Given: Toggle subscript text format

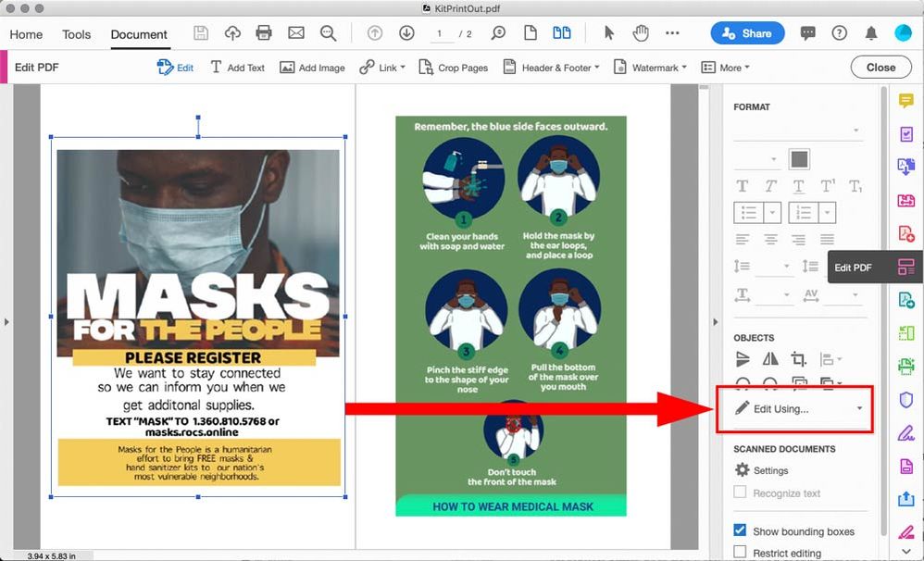Looking at the screenshot, I should click(855, 187).
